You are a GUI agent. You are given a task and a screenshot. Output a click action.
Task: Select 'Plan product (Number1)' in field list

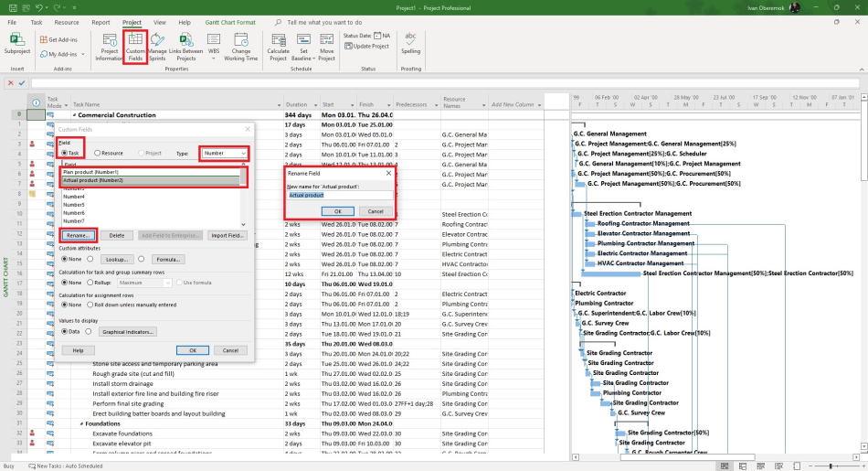click(x=150, y=172)
